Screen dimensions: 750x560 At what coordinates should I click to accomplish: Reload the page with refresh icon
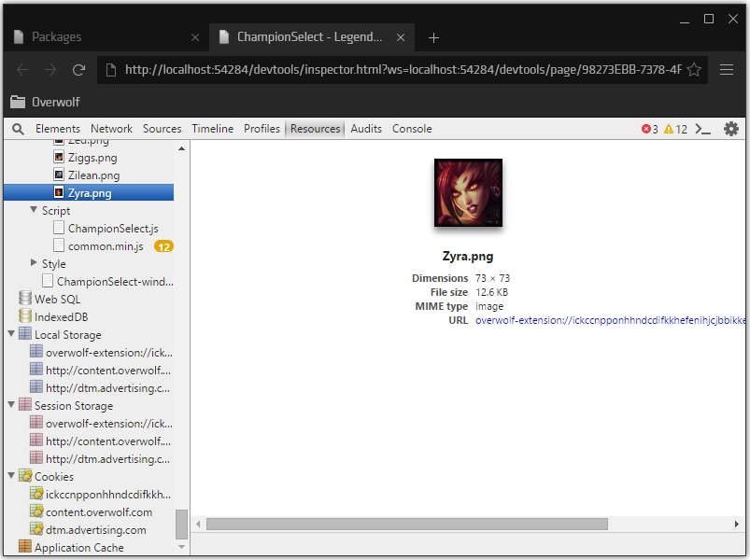click(x=78, y=70)
